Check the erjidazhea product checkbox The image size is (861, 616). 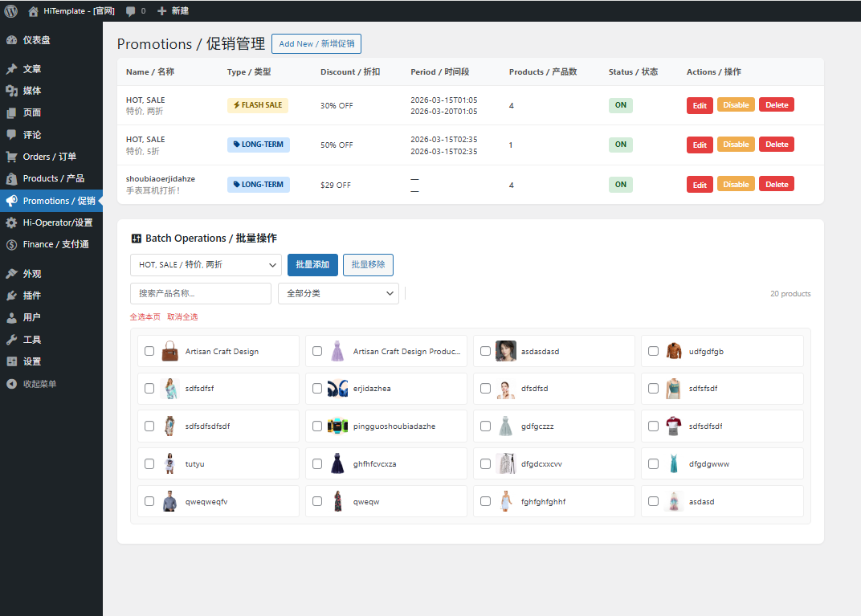pos(317,389)
